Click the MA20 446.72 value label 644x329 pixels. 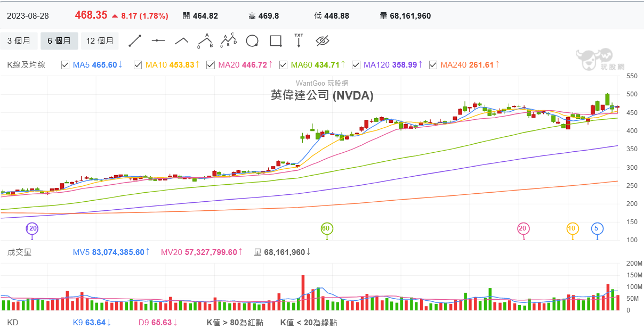246,65
